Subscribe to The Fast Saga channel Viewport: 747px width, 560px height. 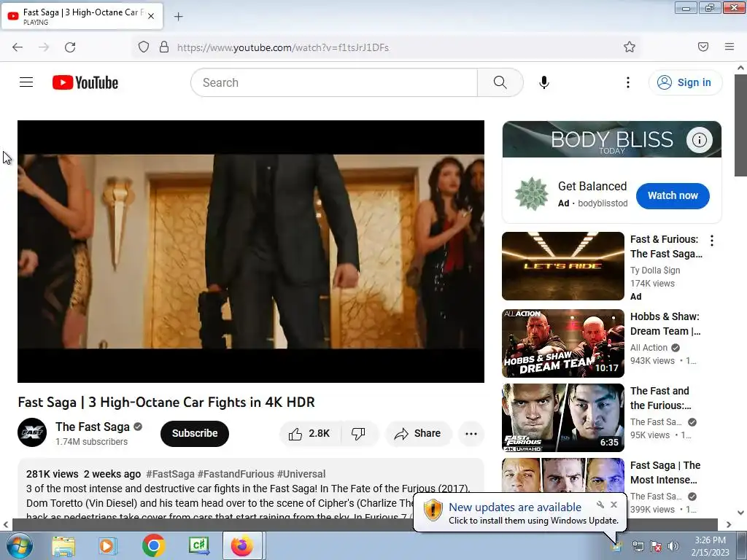[x=194, y=433]
